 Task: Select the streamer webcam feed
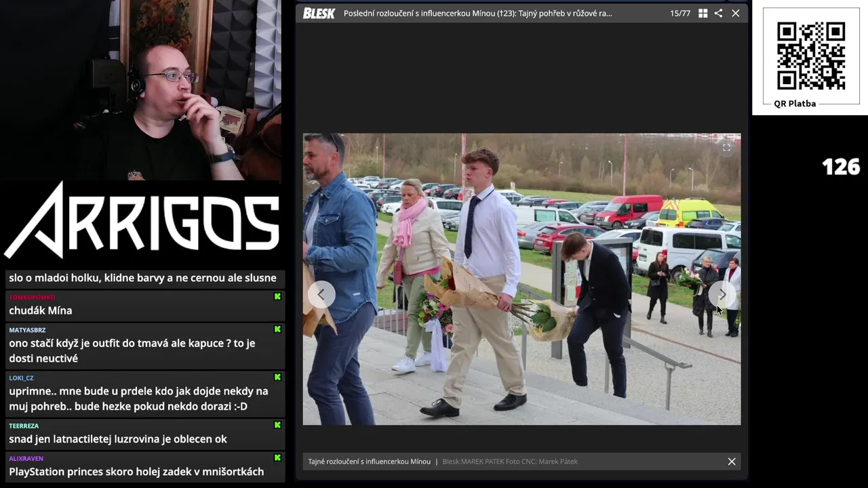[142, 90]
